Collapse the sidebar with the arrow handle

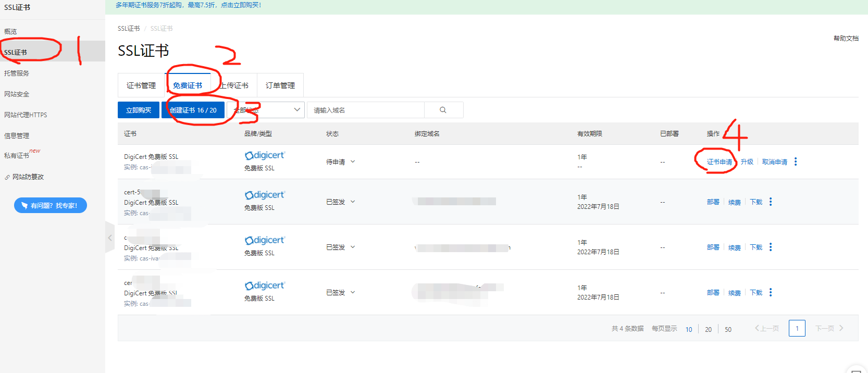coord(110,238)
